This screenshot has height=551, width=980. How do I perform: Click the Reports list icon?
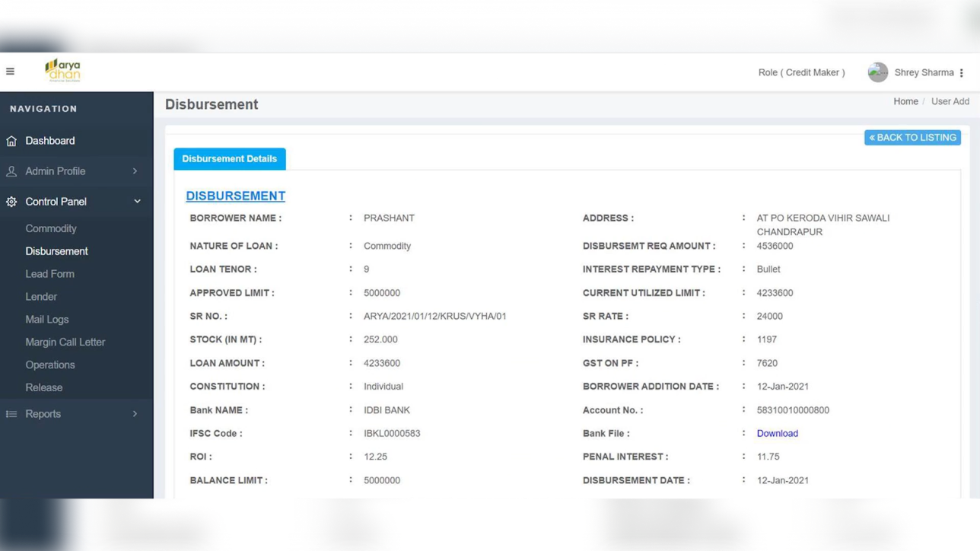click(11, 414)
